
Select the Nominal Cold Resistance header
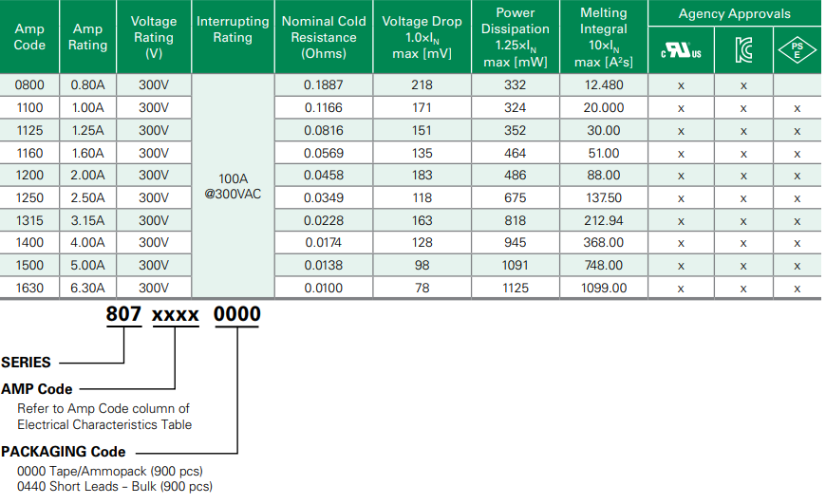[x=324, y=38]
